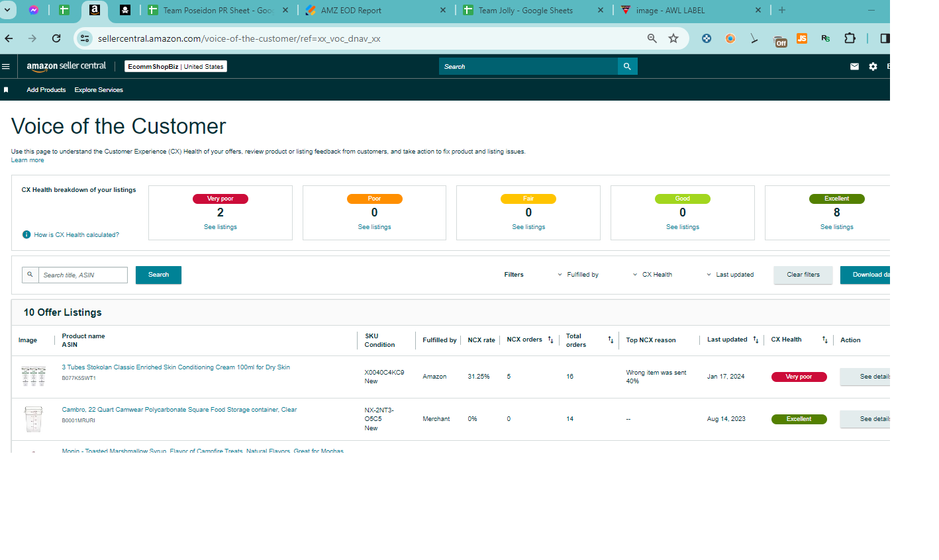Screen dimensions: 939x560
Task: Click the Very poor badge in the Stokolan row
Action: [799, 377]
